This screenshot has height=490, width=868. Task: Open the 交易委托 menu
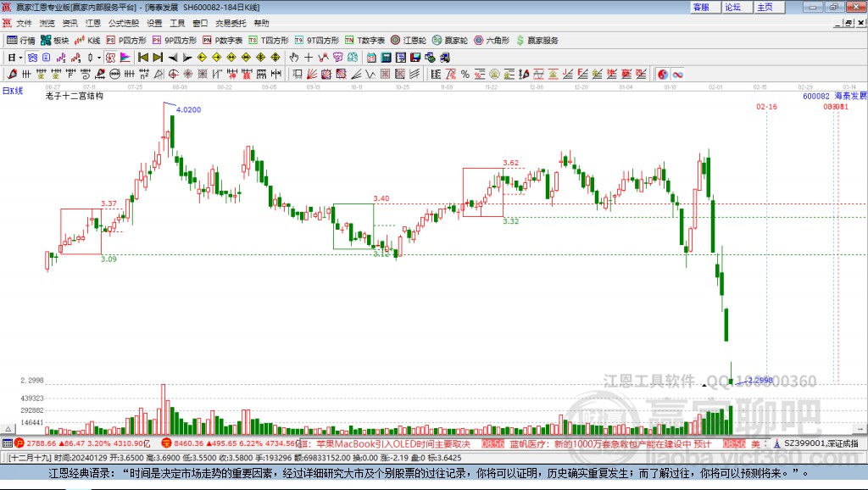[x=231, y=23]
